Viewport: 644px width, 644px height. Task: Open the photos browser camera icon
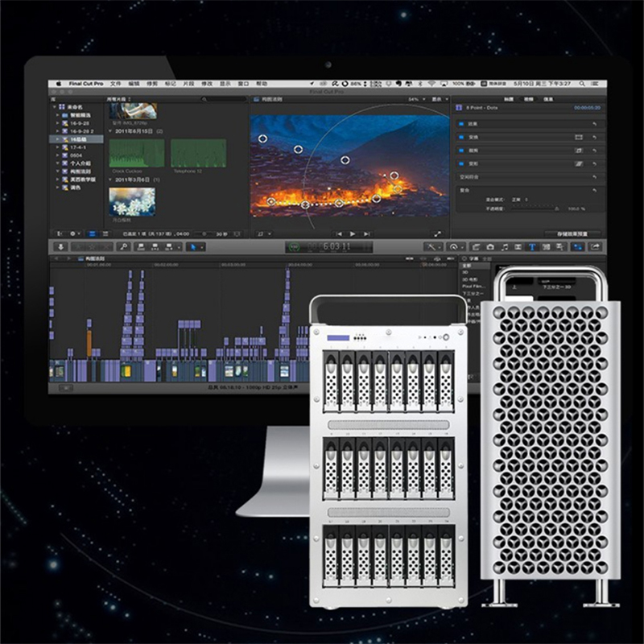click(489, 246)
